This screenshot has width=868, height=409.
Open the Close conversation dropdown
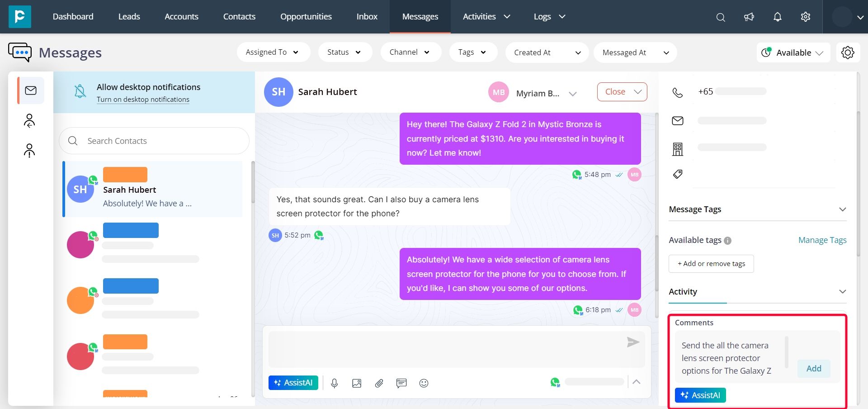tap(622, 92)
